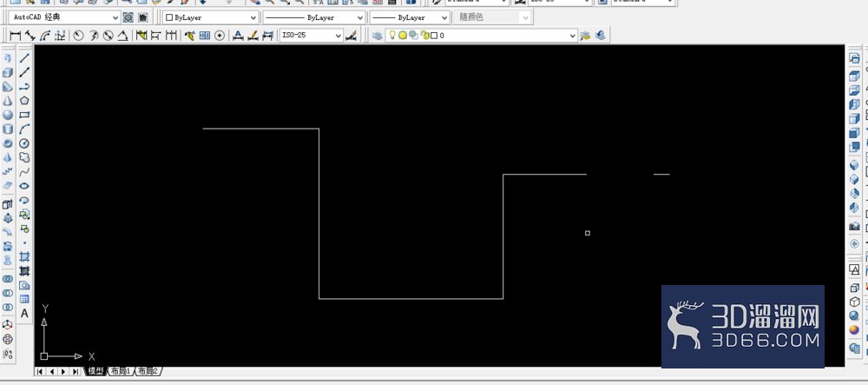Jump to last layout tab arrow
Screen dimensions: 868x385
click(x=76, y=372)
